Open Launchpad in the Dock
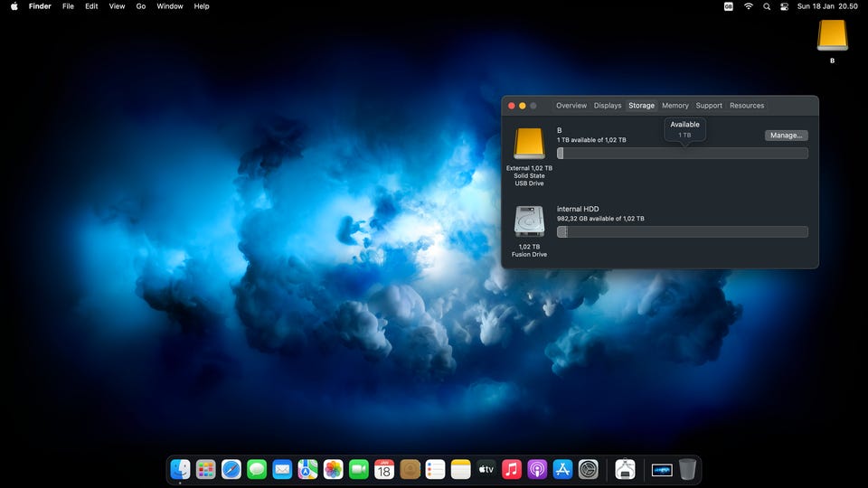 (x=206, y=469)
